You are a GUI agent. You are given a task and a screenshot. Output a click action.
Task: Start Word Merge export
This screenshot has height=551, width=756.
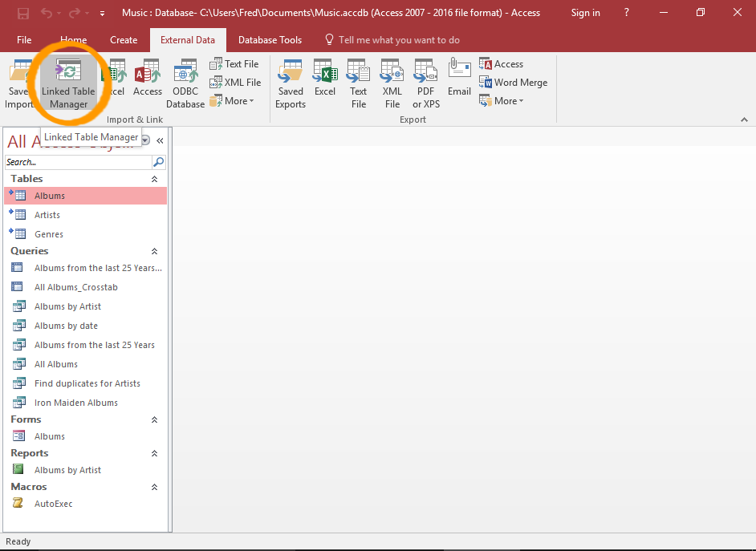pyautogui.click(x=513, y=83)
